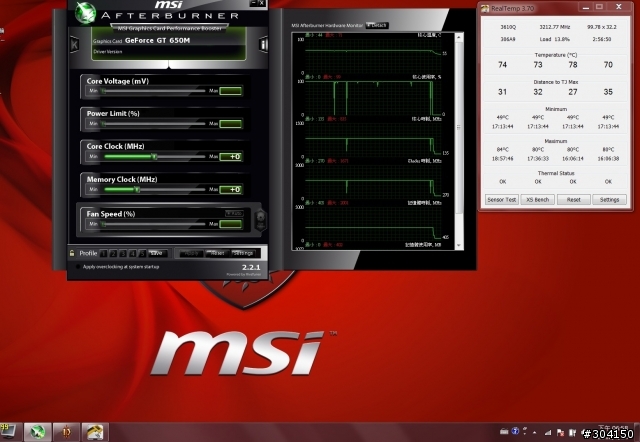This screenshot has width=640, height=442.
Task: Open Settings in RealTemp
Action: coord(609,200)
